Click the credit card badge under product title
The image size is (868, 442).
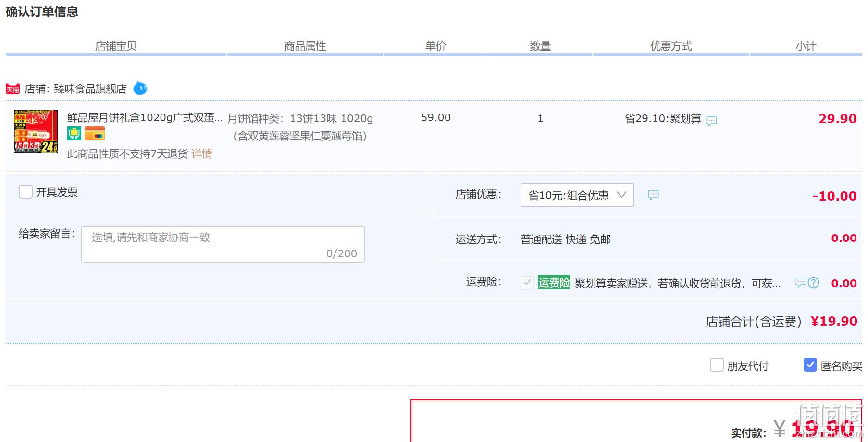click(95, 134)
